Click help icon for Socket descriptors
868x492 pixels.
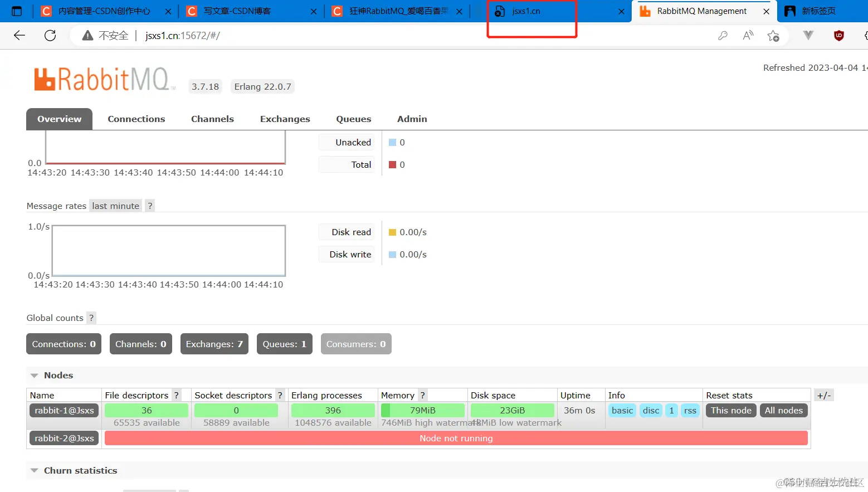[280, 396]
